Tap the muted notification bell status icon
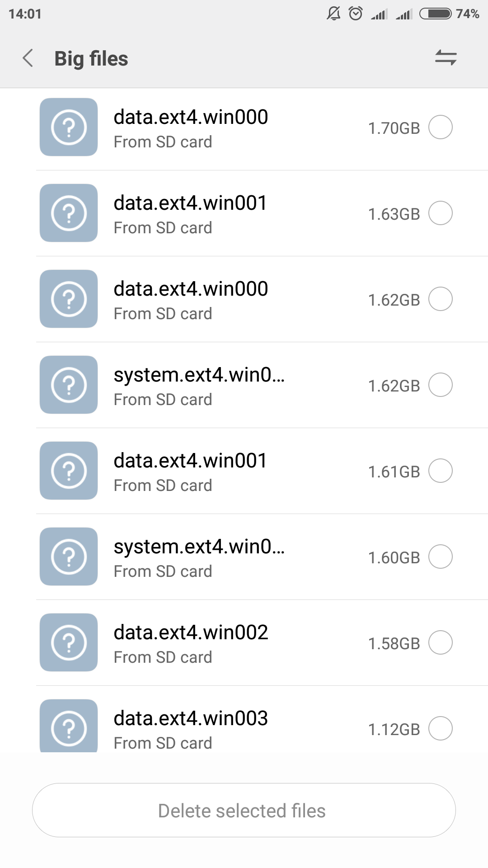The width and height of the screenshot is (488, 868). 333,14
